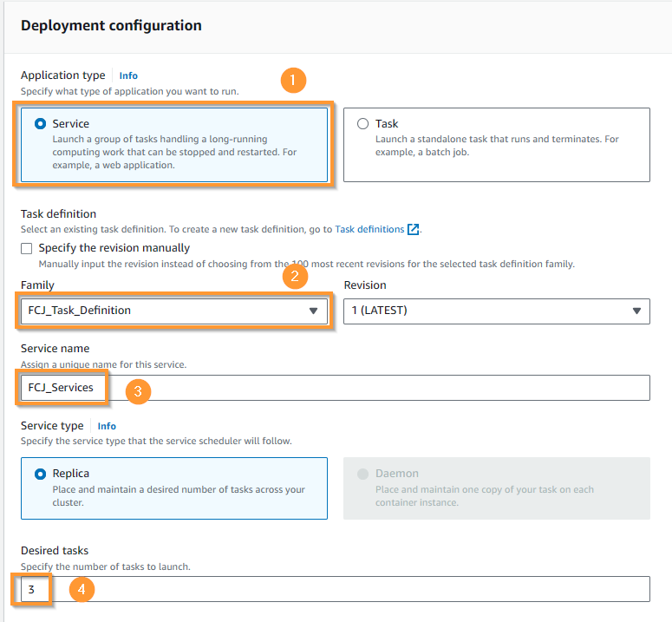Click the Desired tasks number field
Image resolution: width=672 pixels, height=622 pixels.
pos(336,589)
